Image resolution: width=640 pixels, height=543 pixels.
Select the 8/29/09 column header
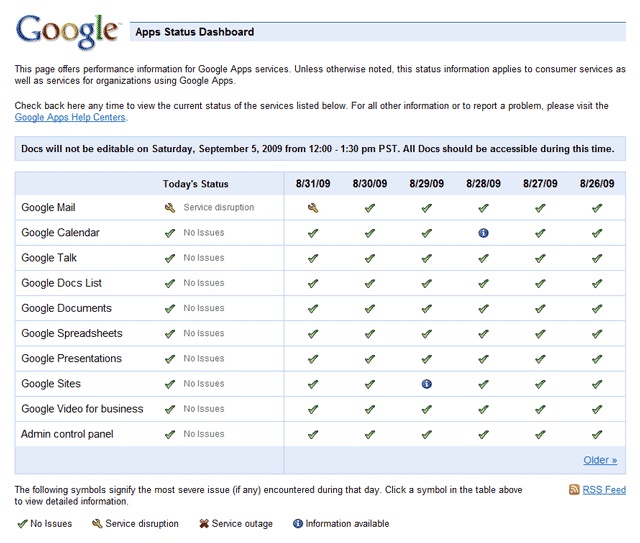pyautogui.click(x=427, y=183)
